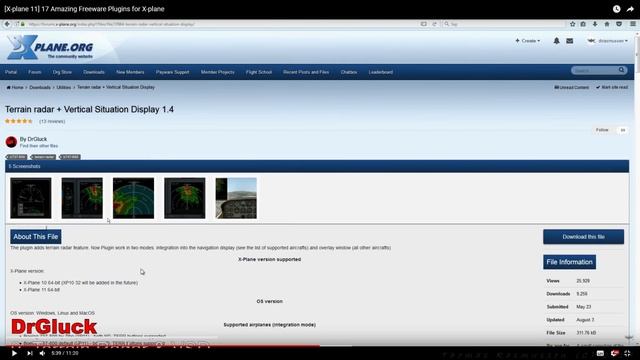This screenshot has width=640, height=360.
Task: Go back with the browser back arrow
Action: click(7, 24)
